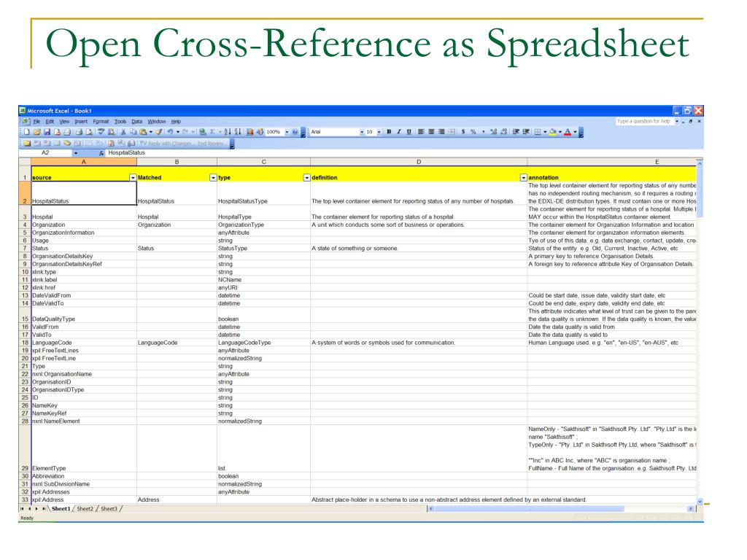Switch to the Sheet3 tab
This screenshot has height=560, width=747.
pyautogui.click(x=109, y=509)
